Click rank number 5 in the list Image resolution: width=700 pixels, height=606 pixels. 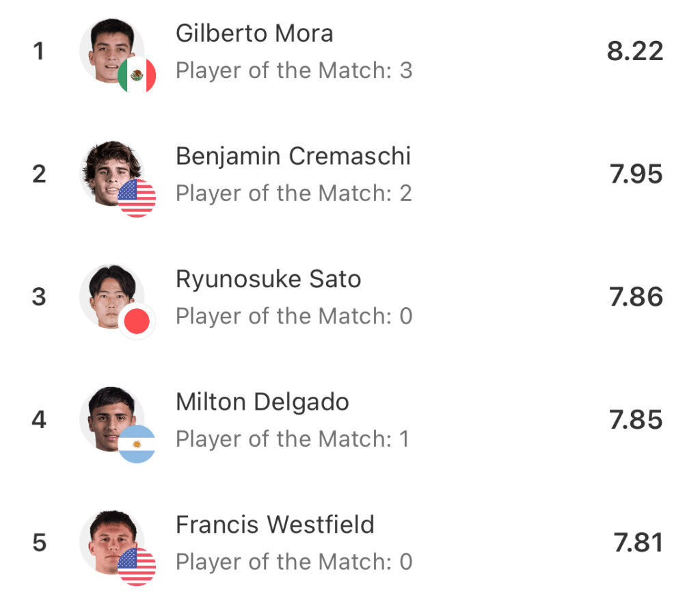tap(40, 543)
